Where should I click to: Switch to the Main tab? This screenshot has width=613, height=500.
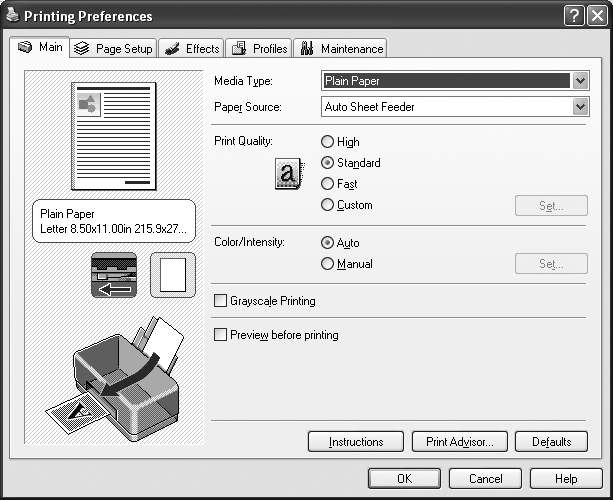(x=40, y=47)
